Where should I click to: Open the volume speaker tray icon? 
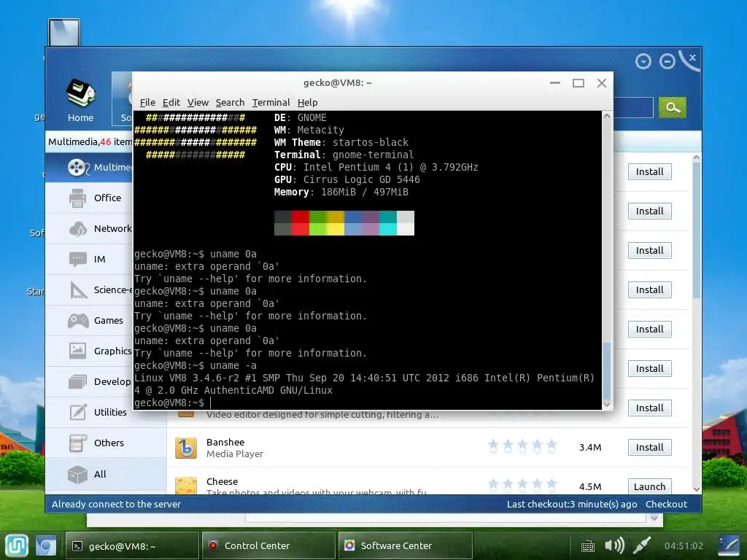coord(614,545)
